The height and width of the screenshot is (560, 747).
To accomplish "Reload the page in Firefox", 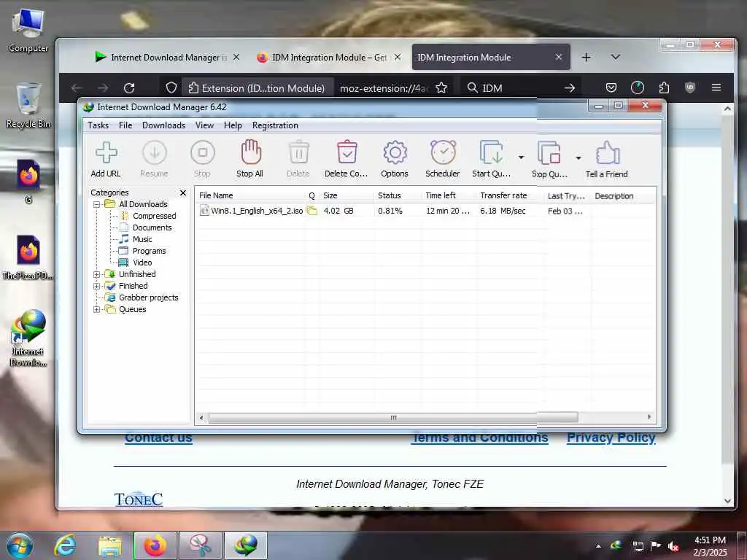I will pyautogui.click(x=129, y=88).
